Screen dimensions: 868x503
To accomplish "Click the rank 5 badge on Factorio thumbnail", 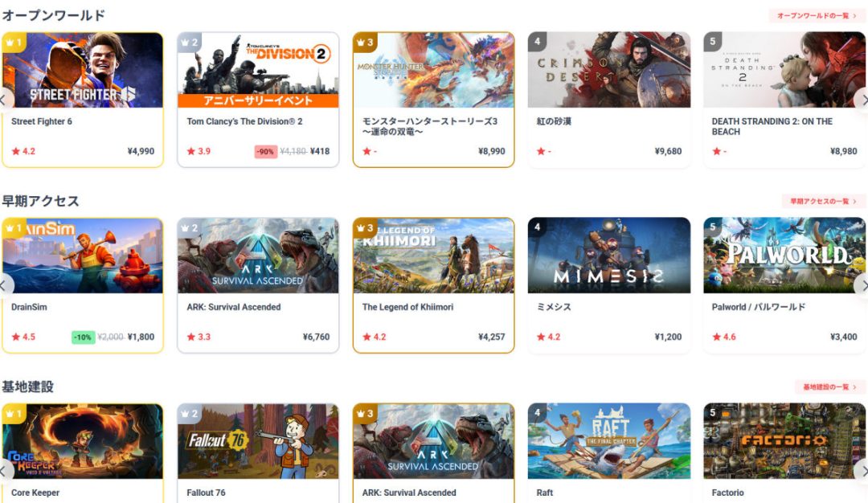I will click(712, 412).
